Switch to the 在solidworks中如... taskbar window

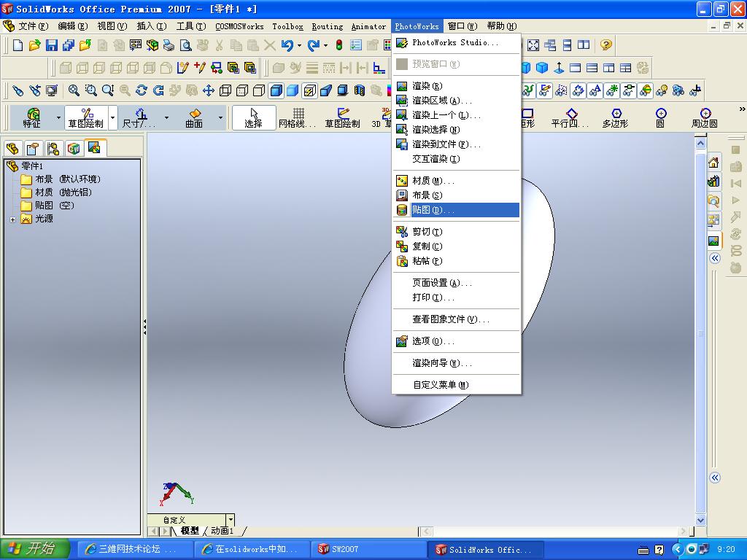coord(252,549)
